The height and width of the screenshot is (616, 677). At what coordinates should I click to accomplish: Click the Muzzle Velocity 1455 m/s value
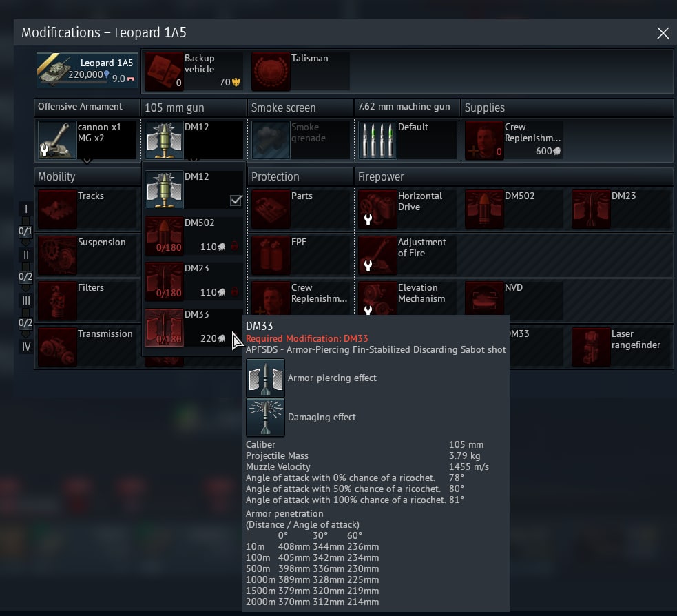469,467
